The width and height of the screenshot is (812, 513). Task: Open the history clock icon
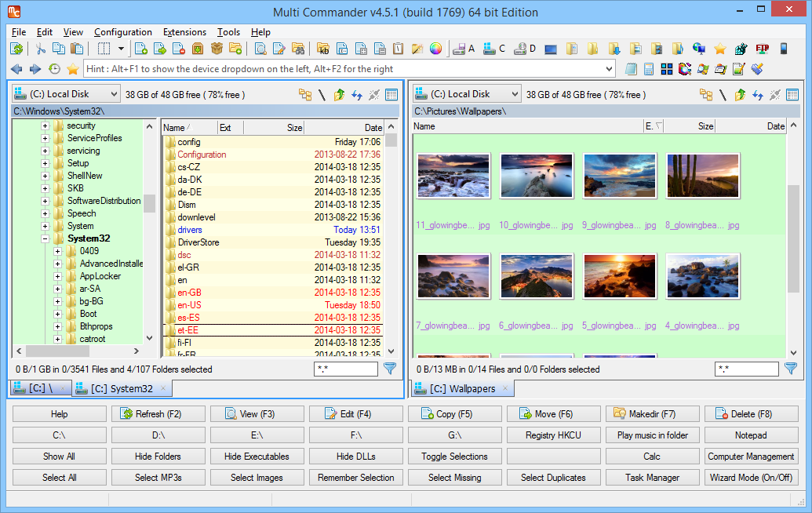tap(54, 69)
